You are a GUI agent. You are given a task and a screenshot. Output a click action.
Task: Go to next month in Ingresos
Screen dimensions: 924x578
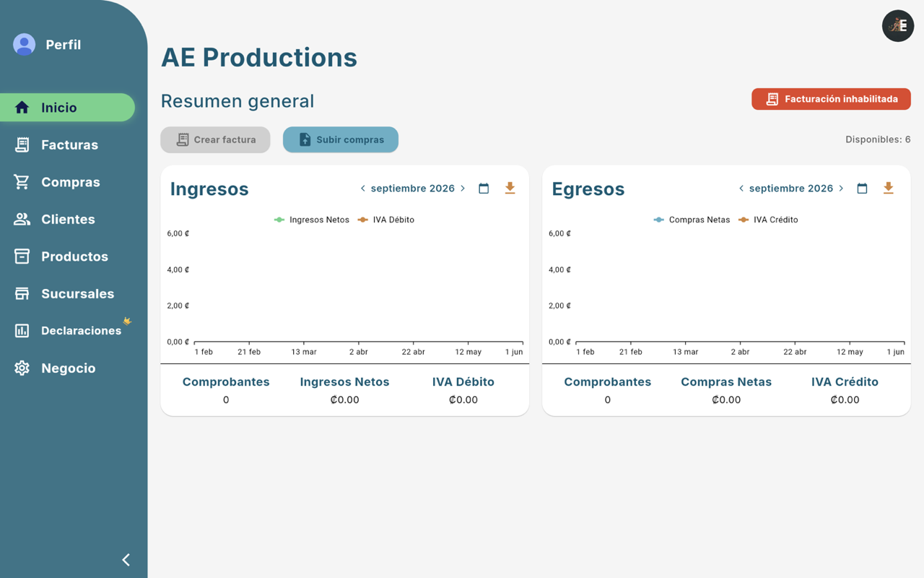coord(463,189)
